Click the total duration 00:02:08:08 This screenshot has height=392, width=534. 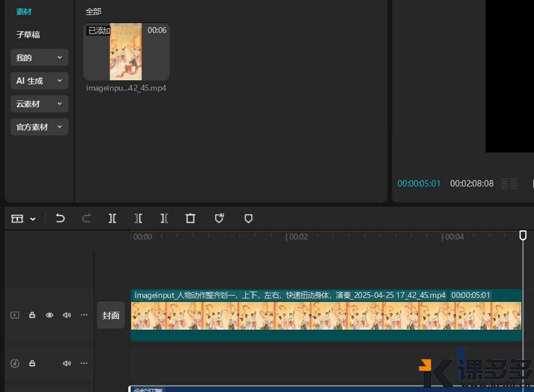472,184
